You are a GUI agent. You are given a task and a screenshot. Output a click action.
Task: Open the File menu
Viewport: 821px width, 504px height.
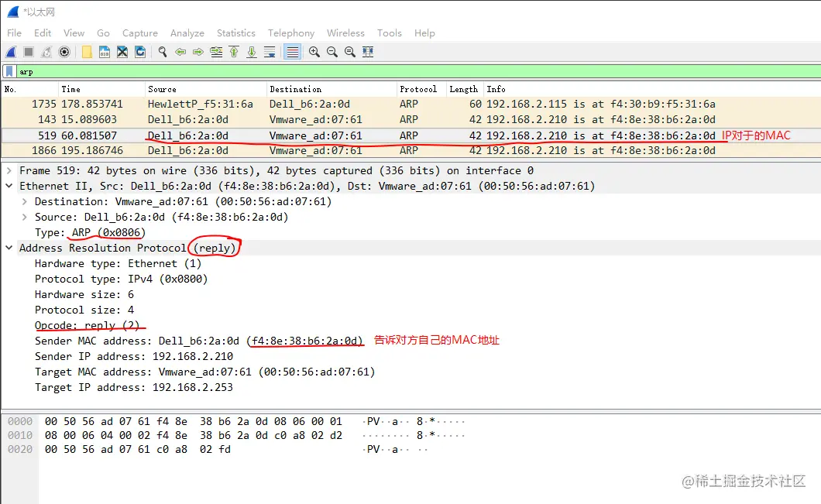[x=14, y=33]
